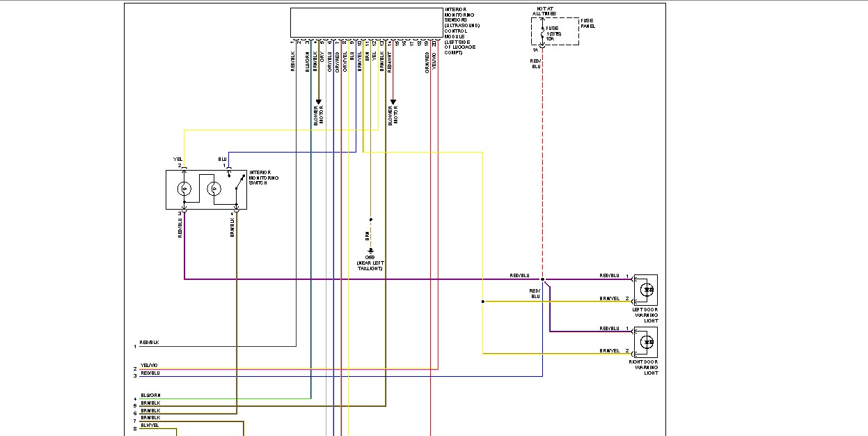This screenshot has width=868, height=436.
Task: Click the "Hot At All Times" label
Action: [x=544, y=10]
